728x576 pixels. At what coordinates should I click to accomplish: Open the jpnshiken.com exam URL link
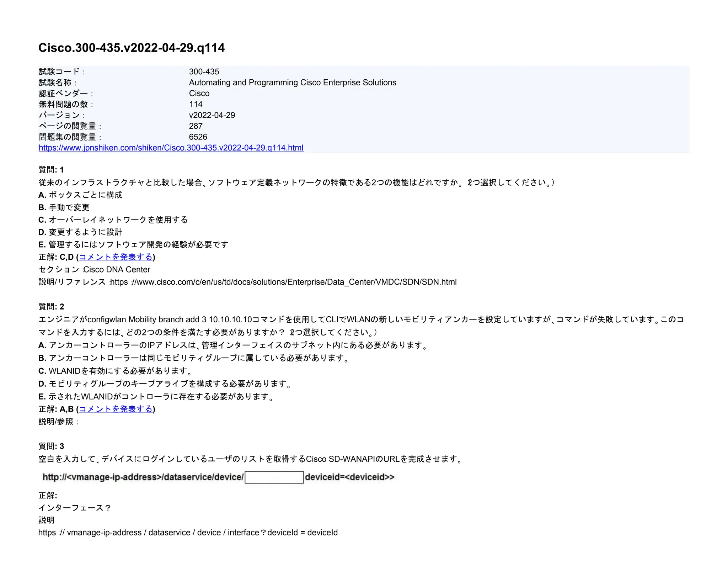171,148
